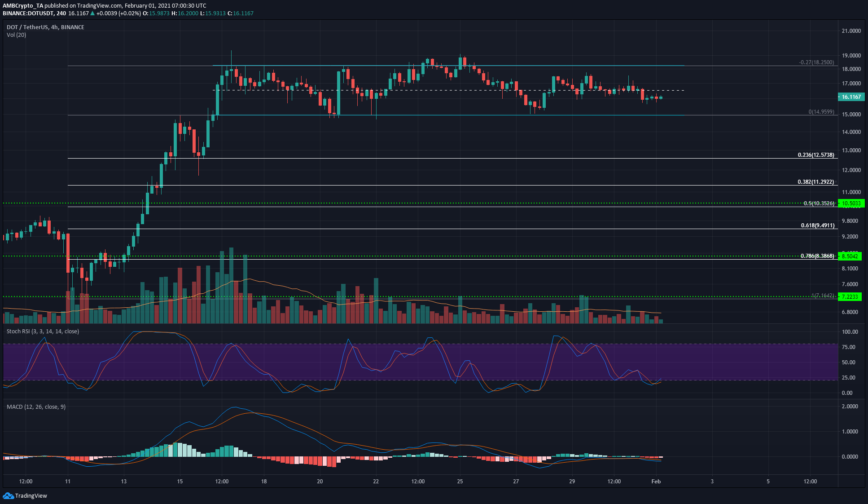Click the 0.786(8.3868) Fibonacci label
The image size is (868, 504).
tap(818, 256)
